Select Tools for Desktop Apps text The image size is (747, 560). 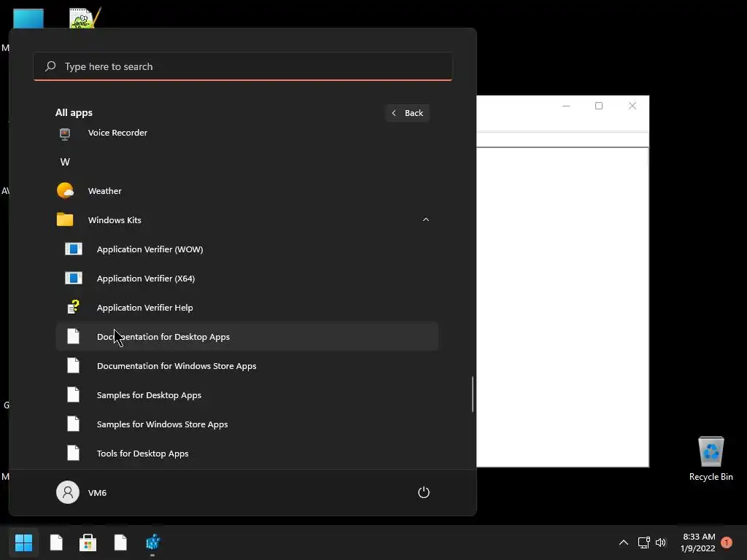coord(143,454)
